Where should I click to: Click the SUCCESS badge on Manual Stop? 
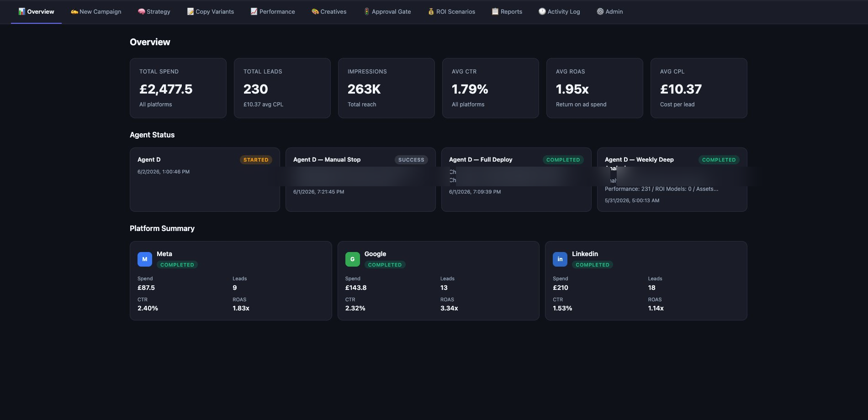tap(411, 160)
